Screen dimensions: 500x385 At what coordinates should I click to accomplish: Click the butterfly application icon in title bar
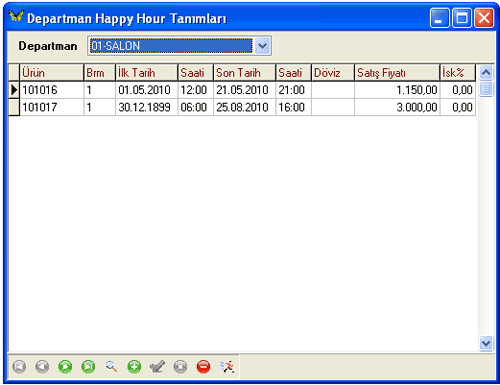(x=16, y=17)
